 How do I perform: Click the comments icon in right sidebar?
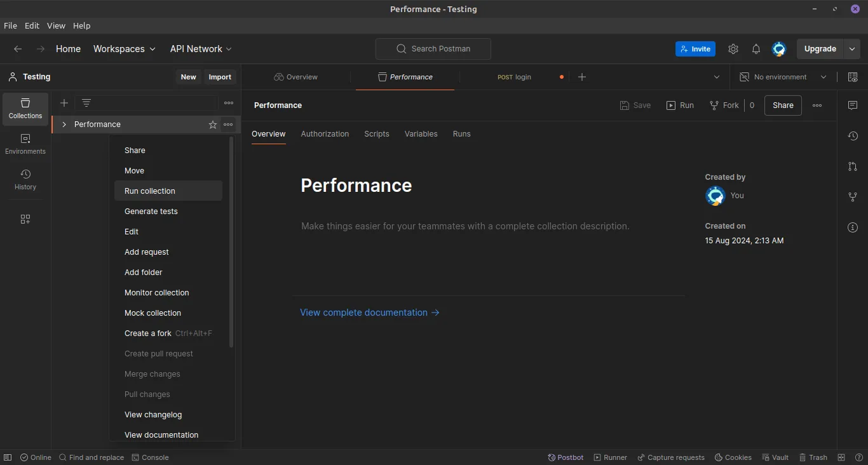pyautogui.click(x=853, y=105)
